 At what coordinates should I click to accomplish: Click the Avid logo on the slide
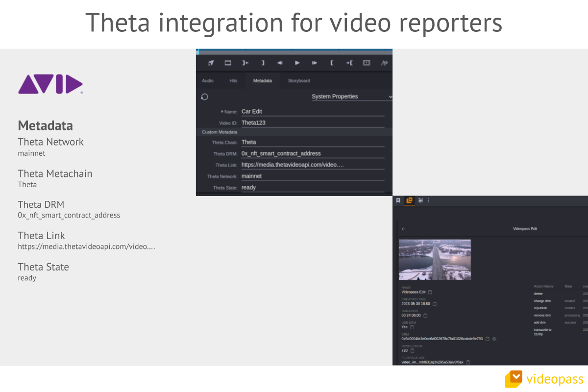click(x=50, y=84)
